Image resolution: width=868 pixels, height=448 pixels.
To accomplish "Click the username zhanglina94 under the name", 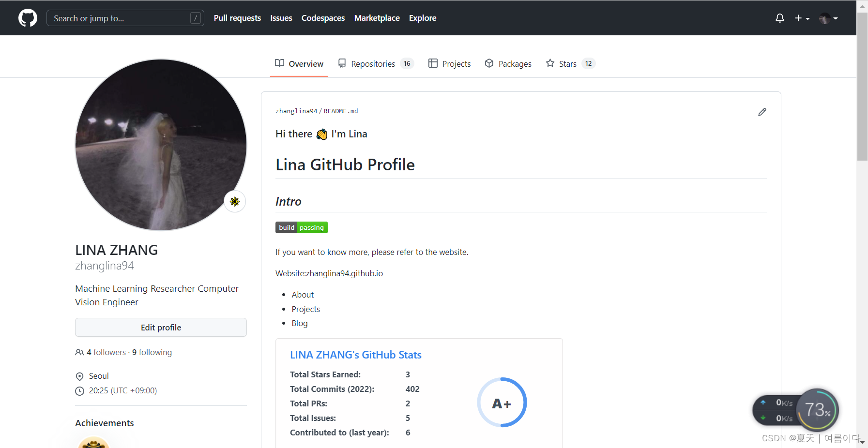I will pos(105,266).
